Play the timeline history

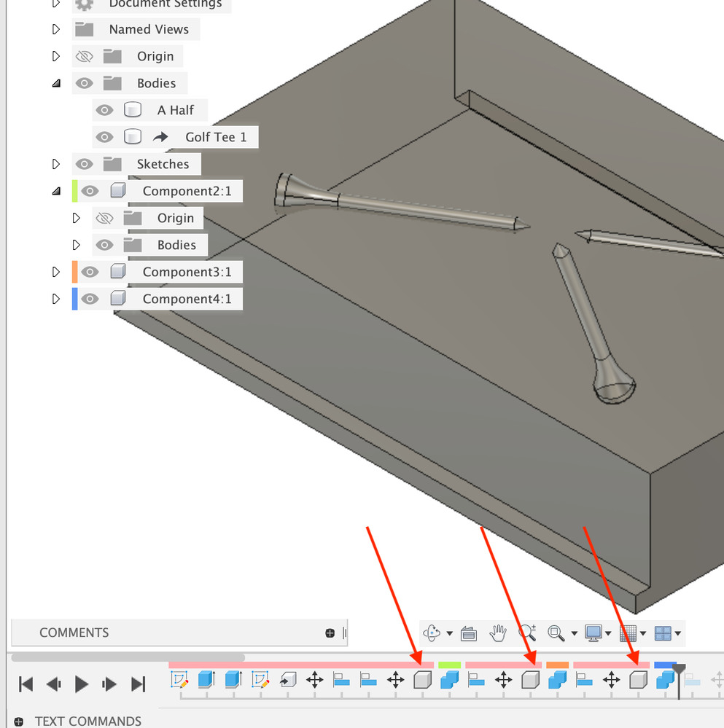point(81,684)
